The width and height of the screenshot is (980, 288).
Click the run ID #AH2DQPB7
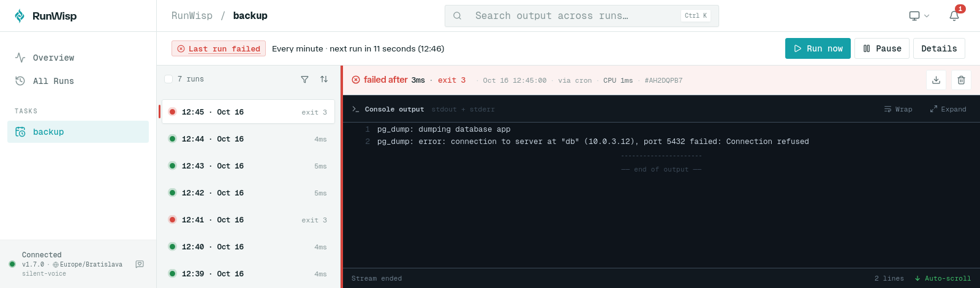point(663,80)
